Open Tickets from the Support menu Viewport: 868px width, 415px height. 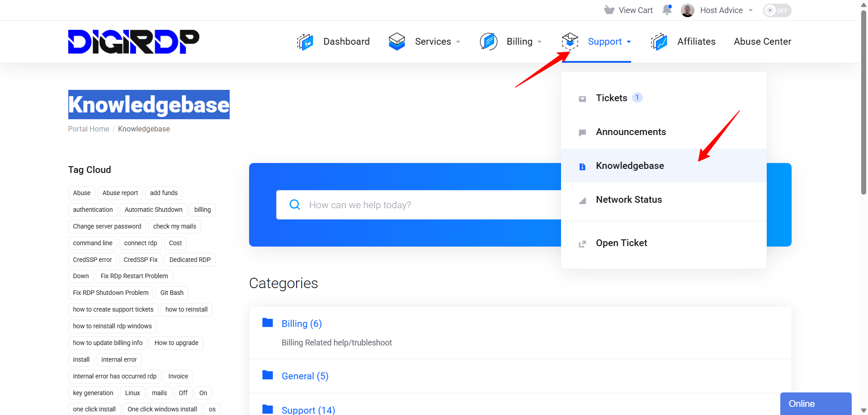tap(664, 98)
